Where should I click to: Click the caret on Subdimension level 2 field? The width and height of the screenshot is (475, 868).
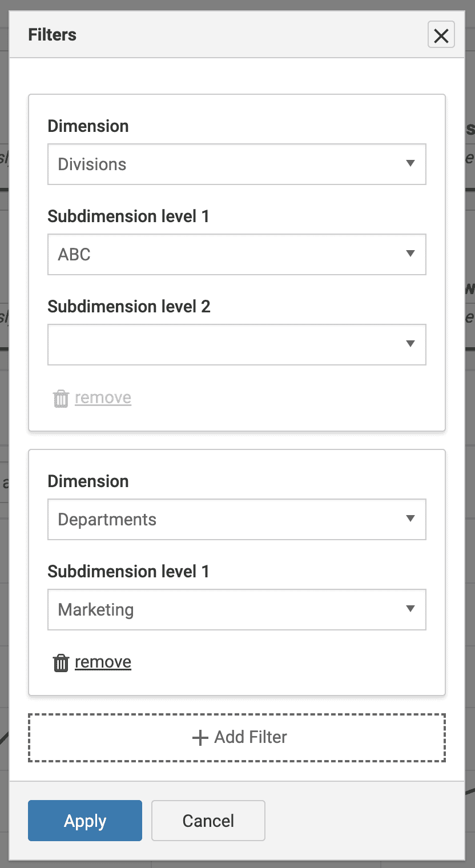click(x=410, y=344)
